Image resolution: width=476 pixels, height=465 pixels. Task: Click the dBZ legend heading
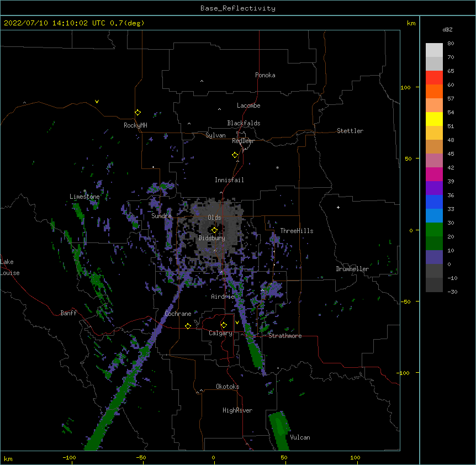click(x=447, y=29)
